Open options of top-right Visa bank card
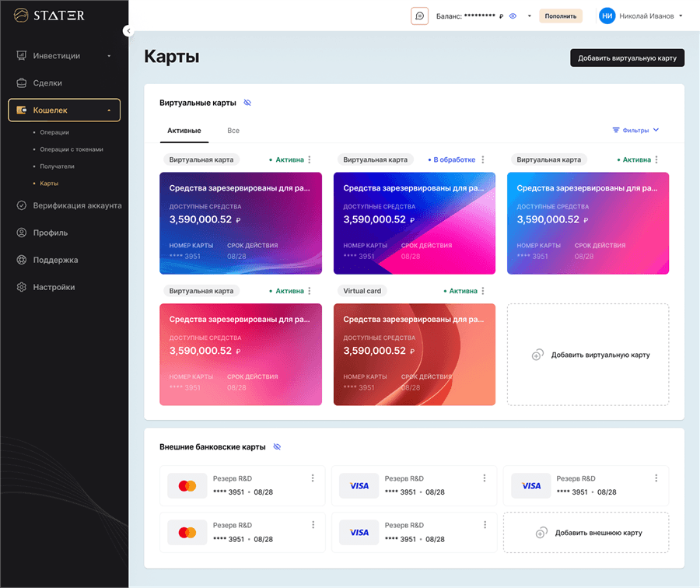Viewport: 700px width, 588px height. click(x=656, y=478)
